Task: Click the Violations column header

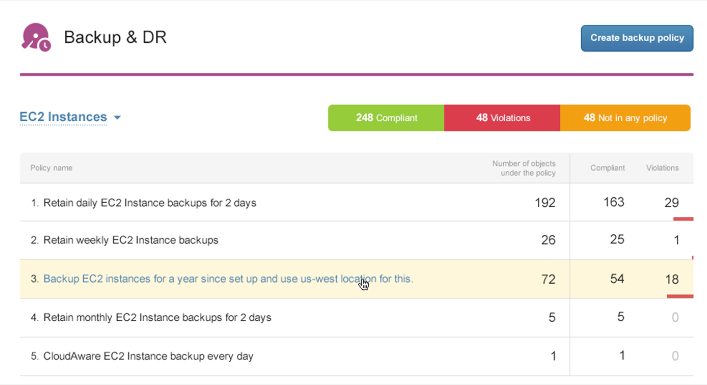Action: coord(662,168)
